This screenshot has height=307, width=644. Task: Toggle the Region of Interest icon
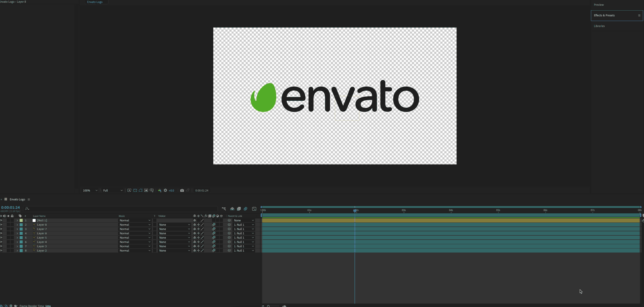coord(146,191)
